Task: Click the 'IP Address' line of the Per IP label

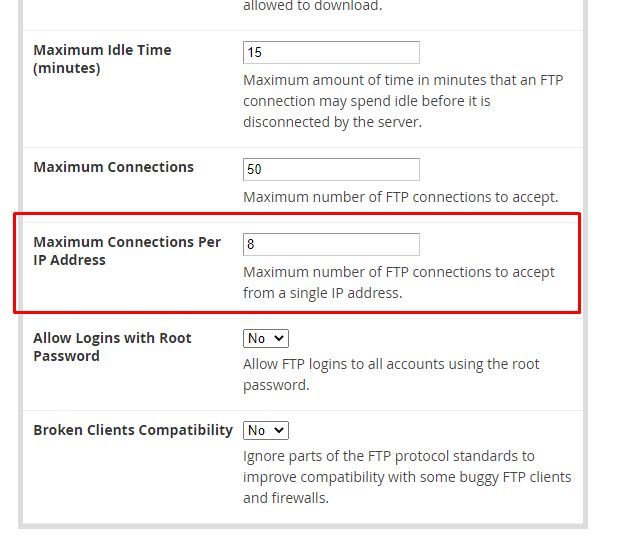Action: tap(69, 260)
